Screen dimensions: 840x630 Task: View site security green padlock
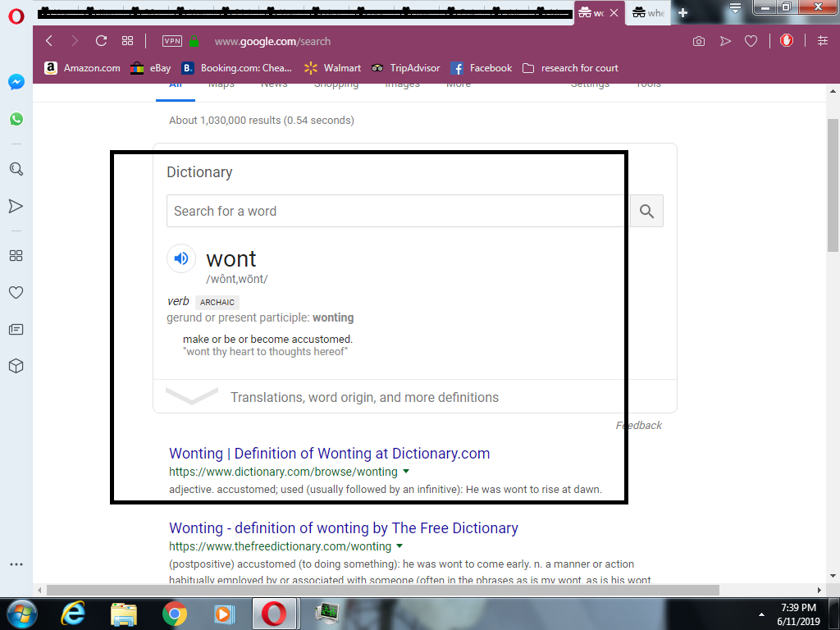[x=194, y=41]
